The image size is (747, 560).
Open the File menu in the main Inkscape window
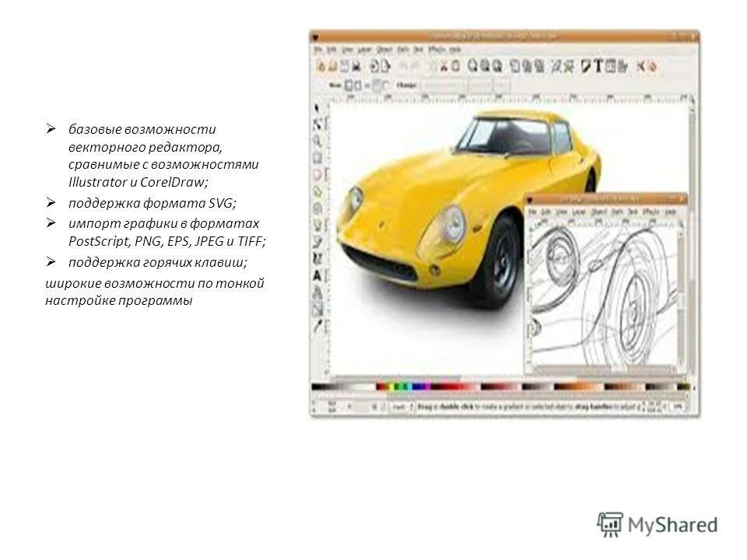click(x=318, y=49)
